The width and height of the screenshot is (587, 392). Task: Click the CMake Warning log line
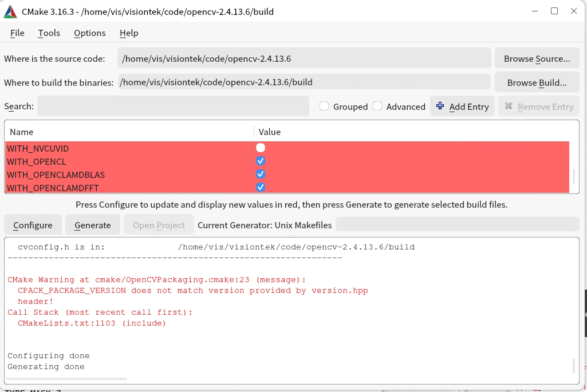(x=156, y=280)
